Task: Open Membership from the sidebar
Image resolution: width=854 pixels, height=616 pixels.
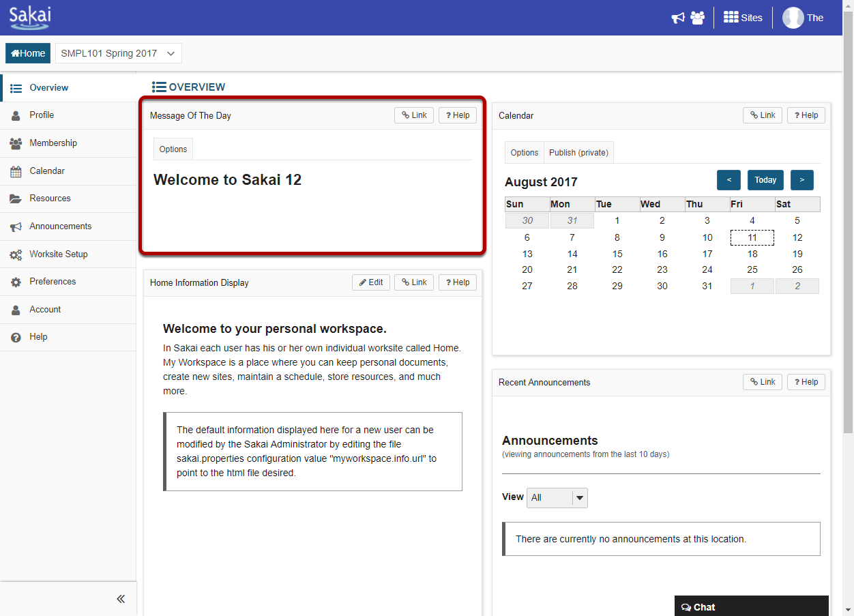Action: point(68,143)
